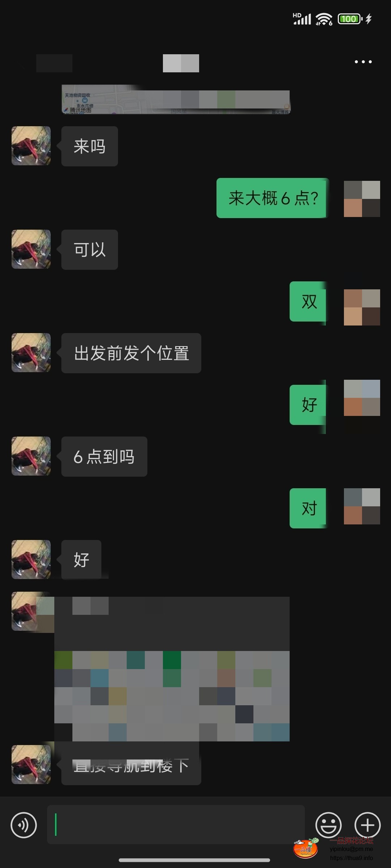Open the Tencent map location card at top

pyautogui.click(x=176, y=99)
